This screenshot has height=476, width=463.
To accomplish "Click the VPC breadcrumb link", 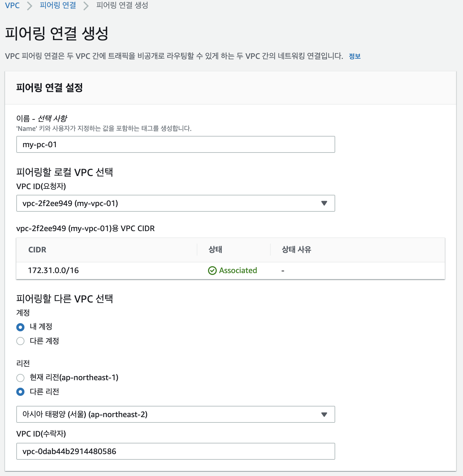I will point(12,5).
